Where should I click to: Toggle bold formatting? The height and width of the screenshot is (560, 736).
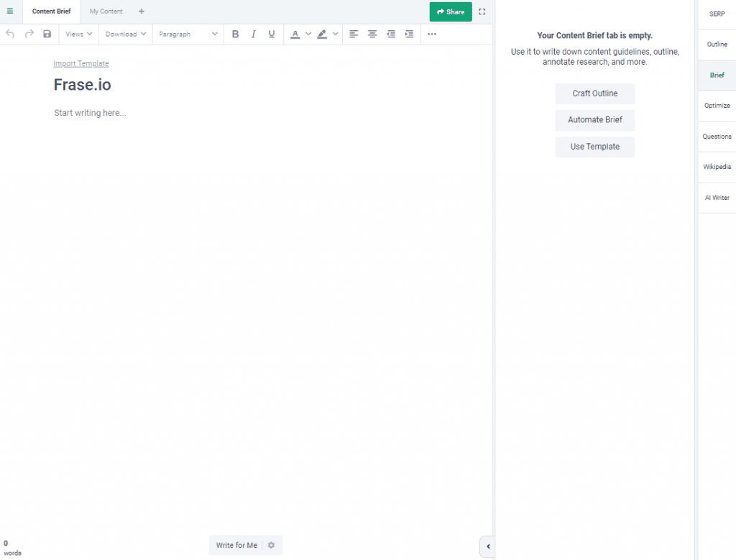235,34
